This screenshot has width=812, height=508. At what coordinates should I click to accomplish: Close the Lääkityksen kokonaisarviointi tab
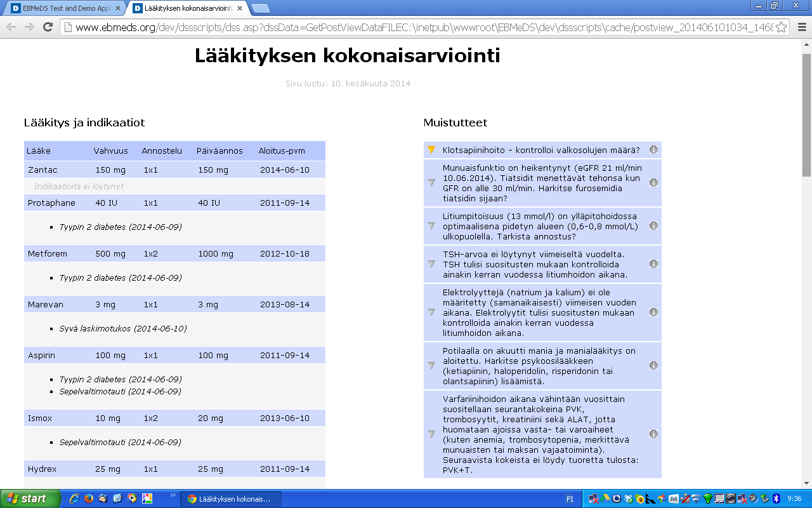coord(240,8)
